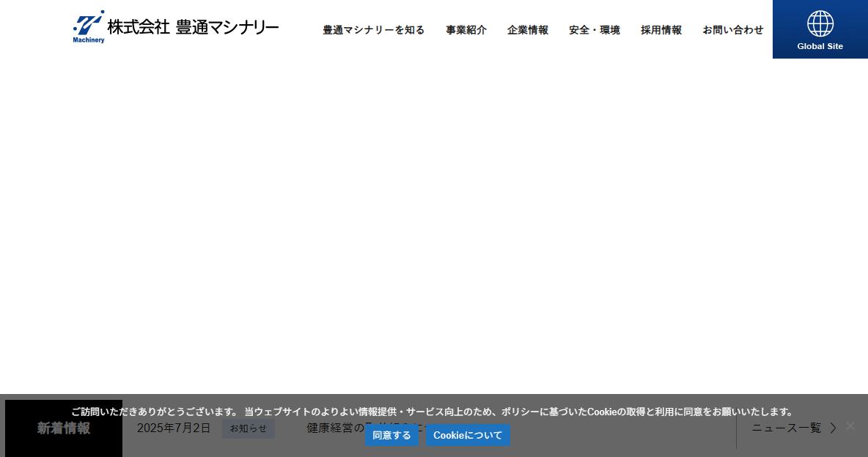
Task: Select 企業情報 in navigation
Action: 528,30
